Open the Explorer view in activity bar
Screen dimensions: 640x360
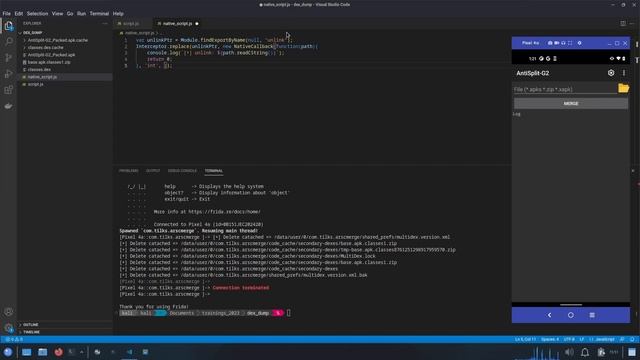click(x=9, y=27)
